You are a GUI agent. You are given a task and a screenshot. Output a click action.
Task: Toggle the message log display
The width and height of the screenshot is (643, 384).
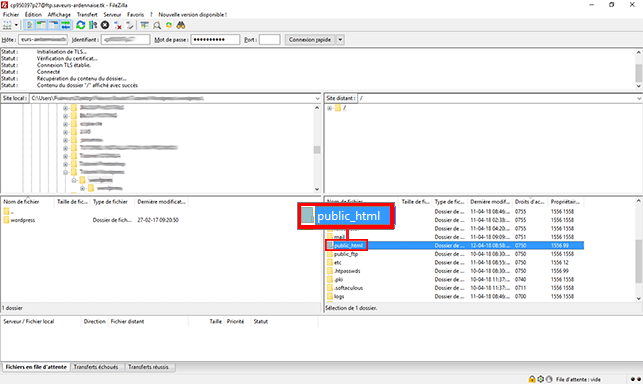pos(30,25)
